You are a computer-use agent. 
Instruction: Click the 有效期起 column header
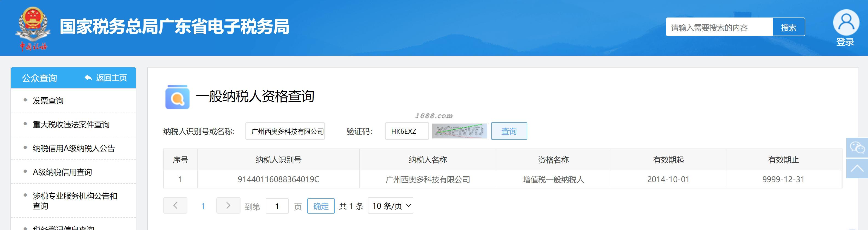(669, 160)
